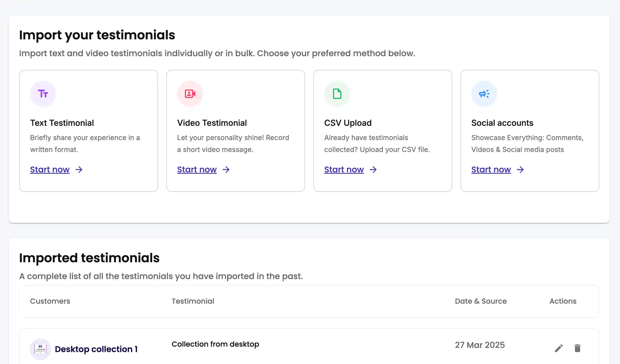Click the arrow next to Text Testimonial's Start now

pyautogui.click(x=79, y=170)
